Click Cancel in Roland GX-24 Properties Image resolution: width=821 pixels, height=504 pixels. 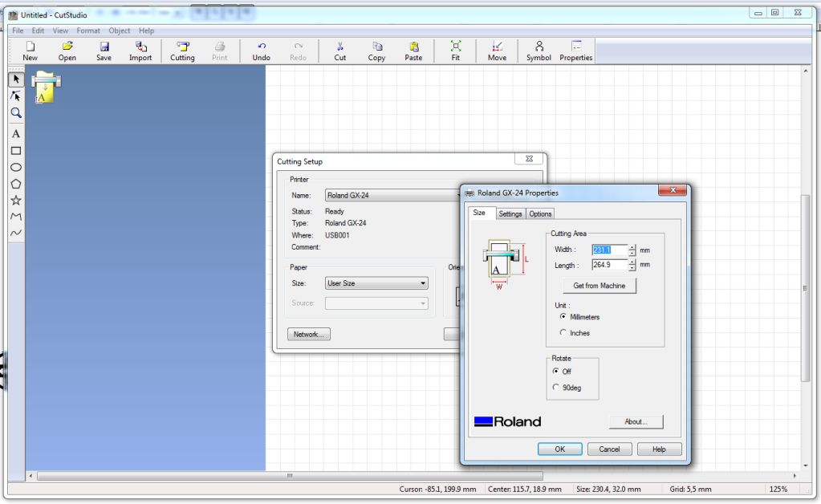tap(609, 449)
